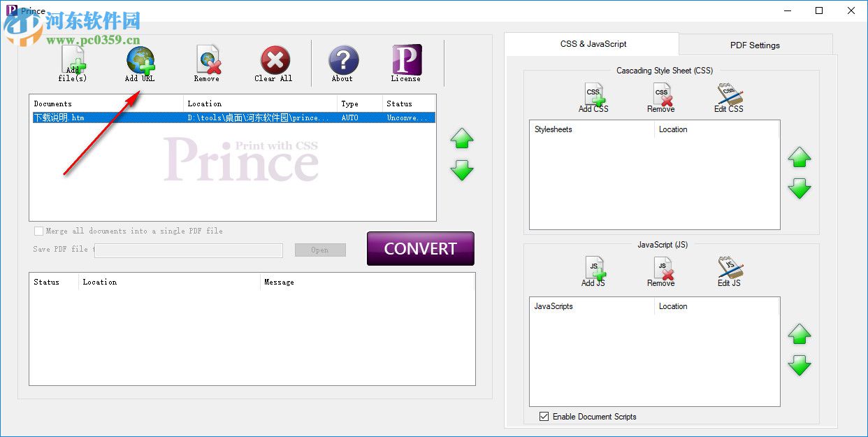Select the 下载说明.htm document row
This screenshot has width=868, height=437.
click(x=233, y=117)
